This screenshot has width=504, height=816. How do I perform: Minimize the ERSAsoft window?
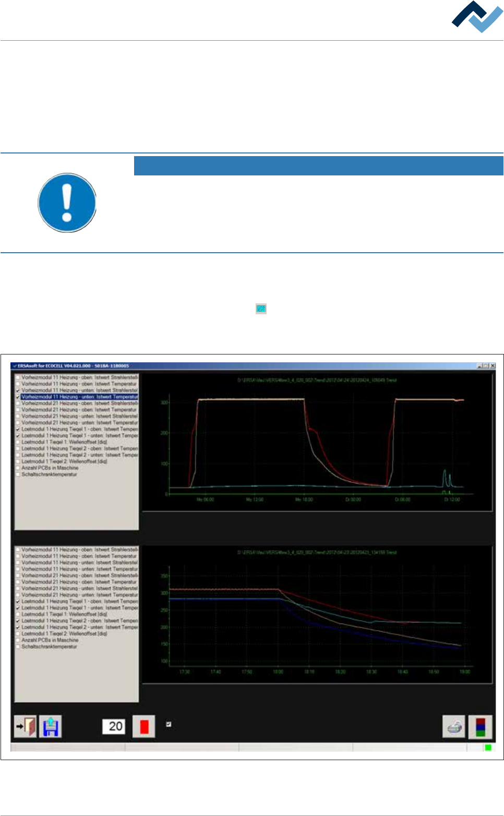coord(479,366)
